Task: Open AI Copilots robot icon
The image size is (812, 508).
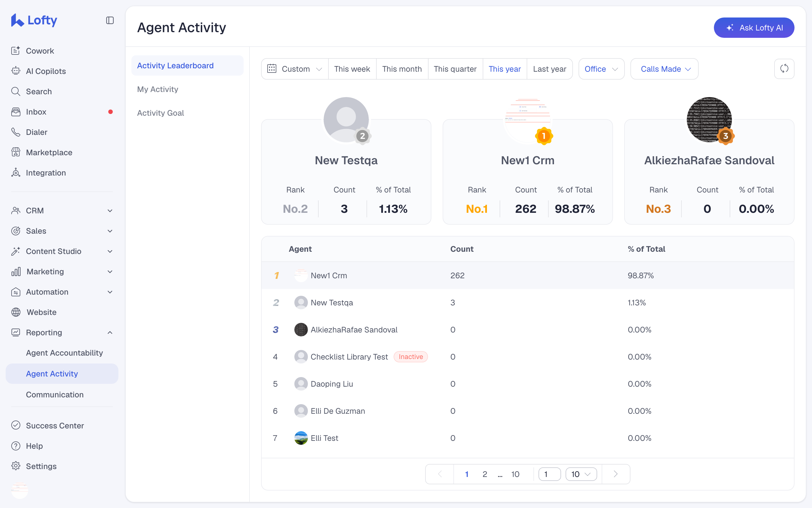Action: pyautogui.click(x=16, y=71)
